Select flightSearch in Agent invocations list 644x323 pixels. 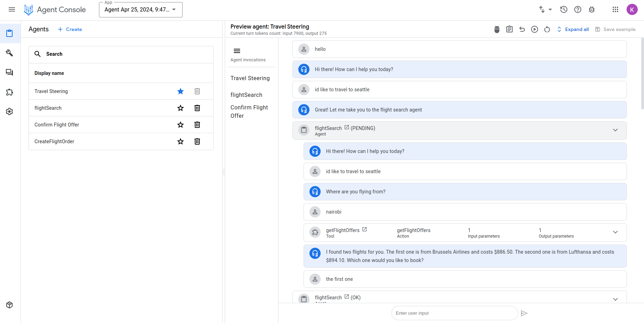(x=246, y=95)
